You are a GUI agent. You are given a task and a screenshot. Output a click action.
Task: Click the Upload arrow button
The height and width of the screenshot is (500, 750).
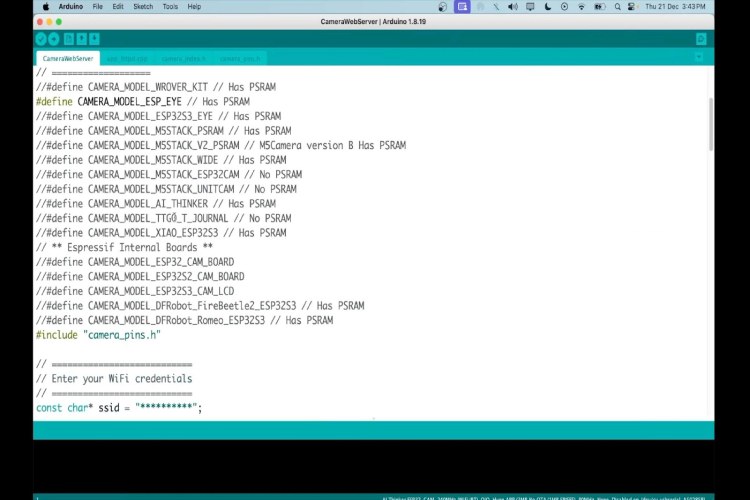54,39
